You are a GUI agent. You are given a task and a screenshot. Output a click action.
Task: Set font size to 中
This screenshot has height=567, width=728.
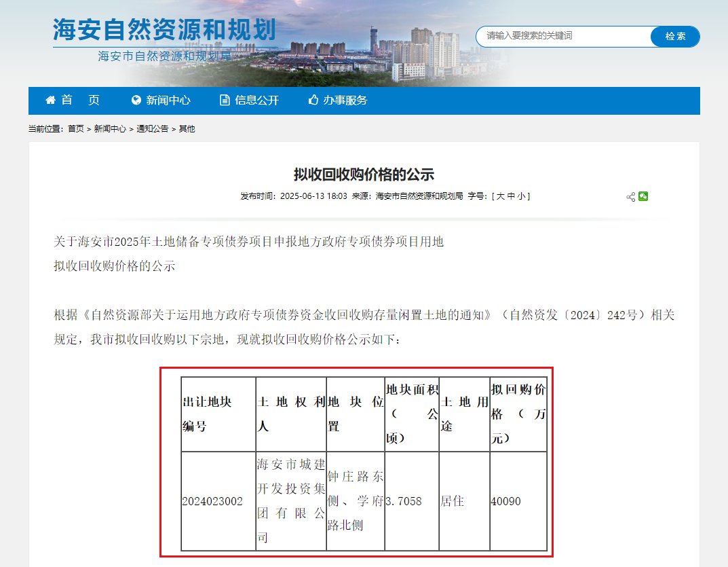[511, 196]
